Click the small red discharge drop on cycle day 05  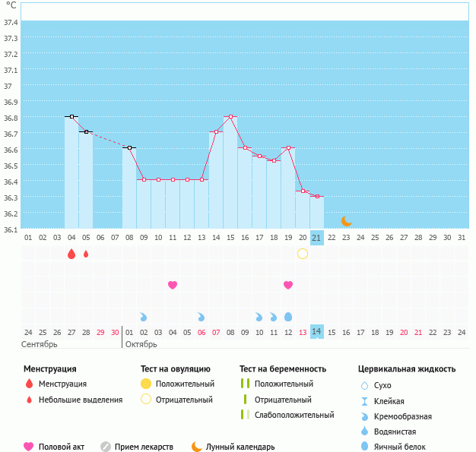pos(86,254)
